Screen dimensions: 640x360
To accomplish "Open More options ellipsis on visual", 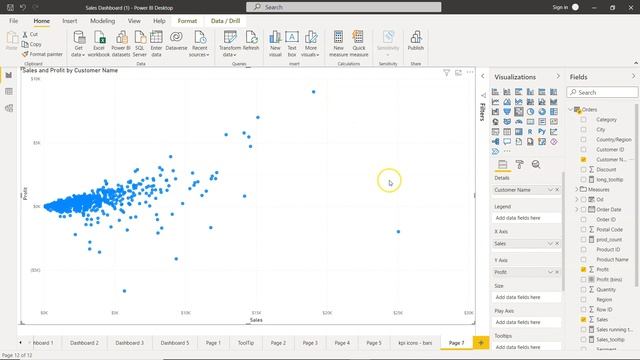I will pyautogui.click(x=470, y=72).
